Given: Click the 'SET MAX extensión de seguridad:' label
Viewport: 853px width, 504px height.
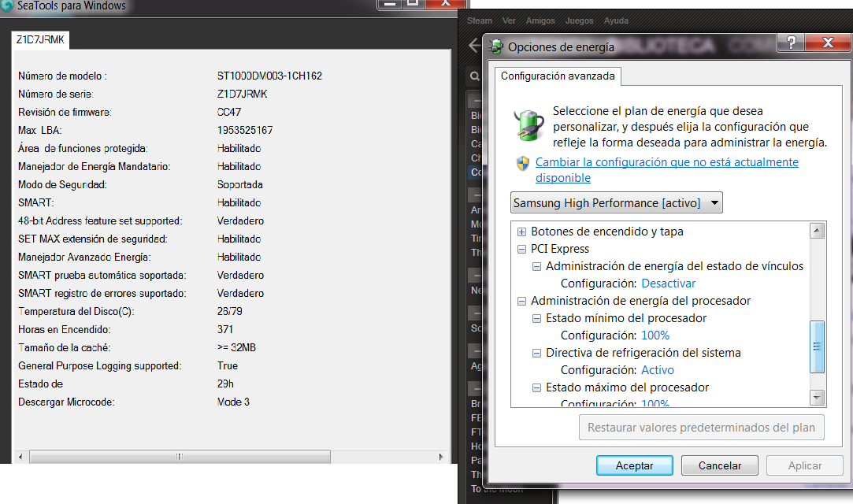Looking at the screenshot, I should pos(92,239).
